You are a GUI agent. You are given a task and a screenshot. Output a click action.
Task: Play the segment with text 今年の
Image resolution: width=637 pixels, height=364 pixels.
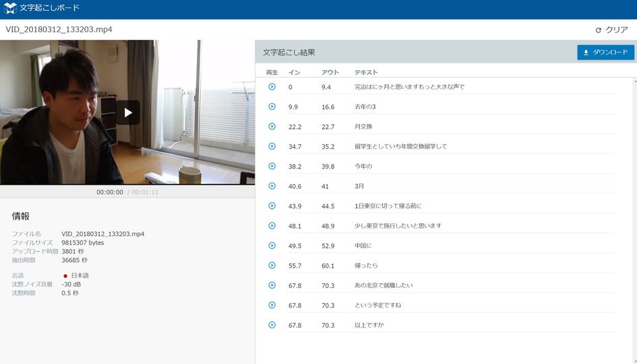click(272, 166)
